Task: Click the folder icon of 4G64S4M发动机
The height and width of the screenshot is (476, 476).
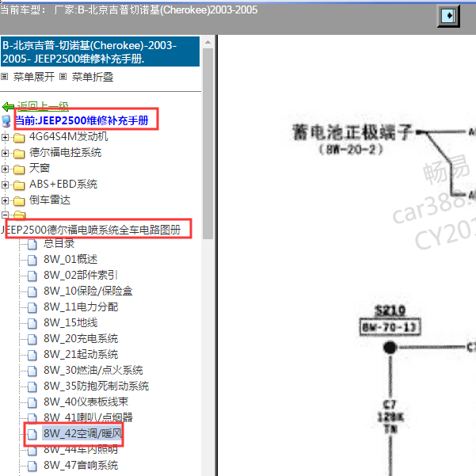Action: [x=19, y=138]
